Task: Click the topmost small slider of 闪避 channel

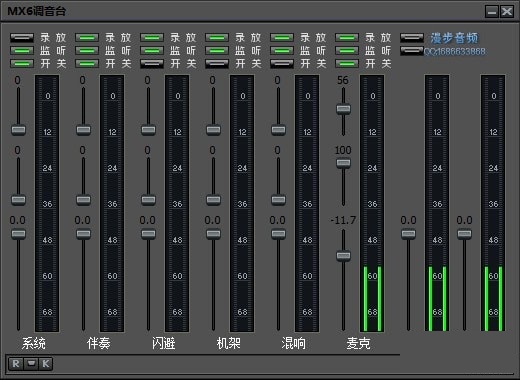Action: coord(148,130)
